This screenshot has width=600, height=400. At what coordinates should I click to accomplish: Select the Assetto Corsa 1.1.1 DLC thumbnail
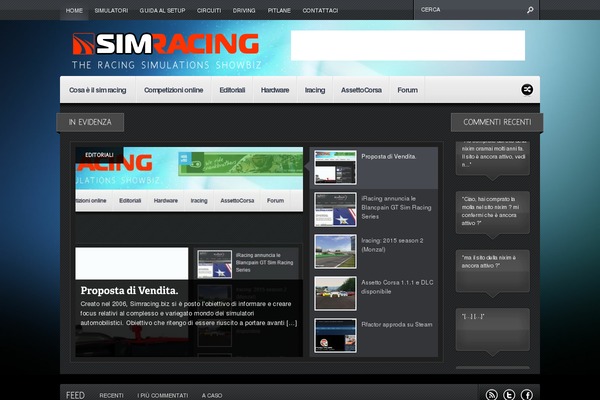pyautogui.click(x=335, y=293)
